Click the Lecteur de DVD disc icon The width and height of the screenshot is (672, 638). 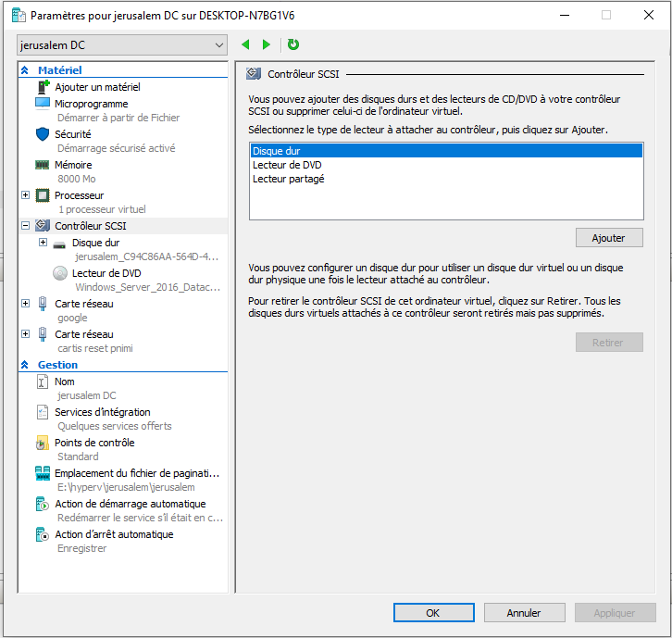pyautogui.click(x=60, y=273)
